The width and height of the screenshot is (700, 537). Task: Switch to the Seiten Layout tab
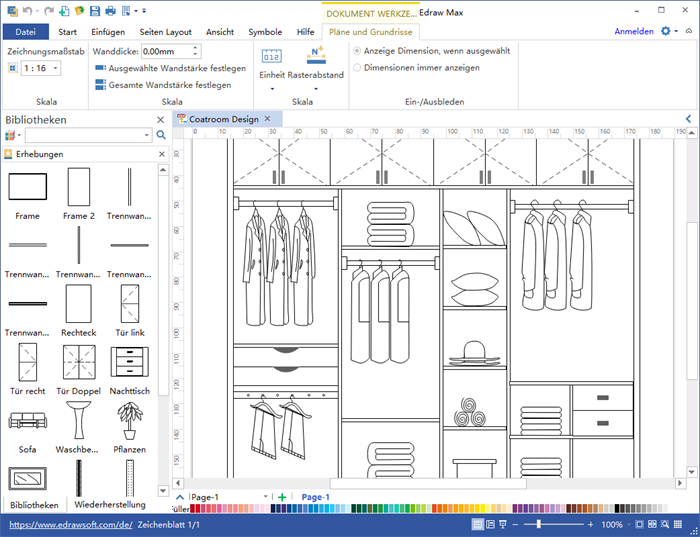click(x=164, y=32)
